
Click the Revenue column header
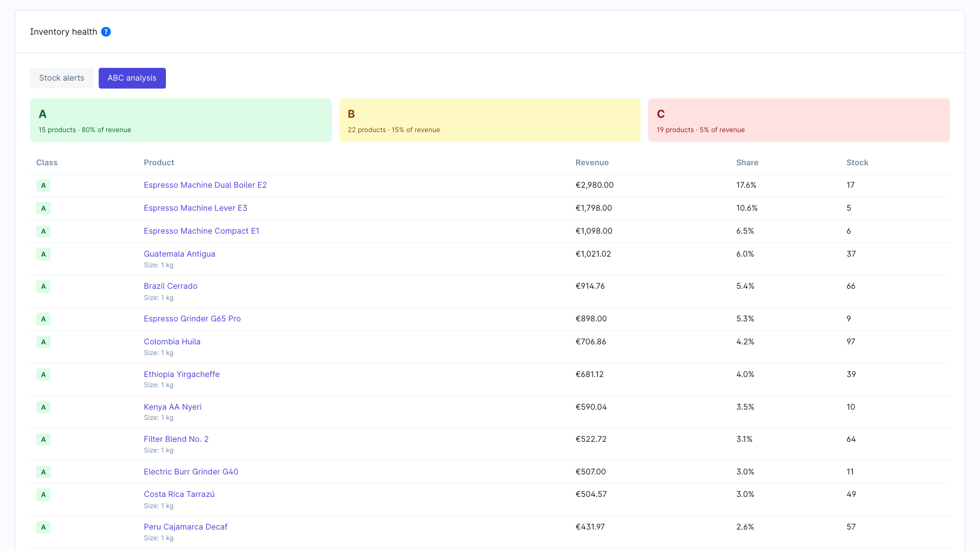click(x=592, y=163)
